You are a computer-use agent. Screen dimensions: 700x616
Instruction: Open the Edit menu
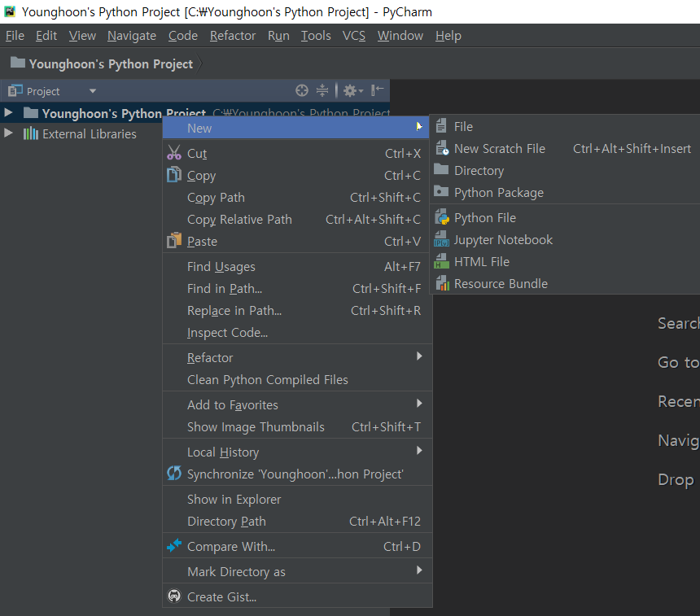pos(46,36)
